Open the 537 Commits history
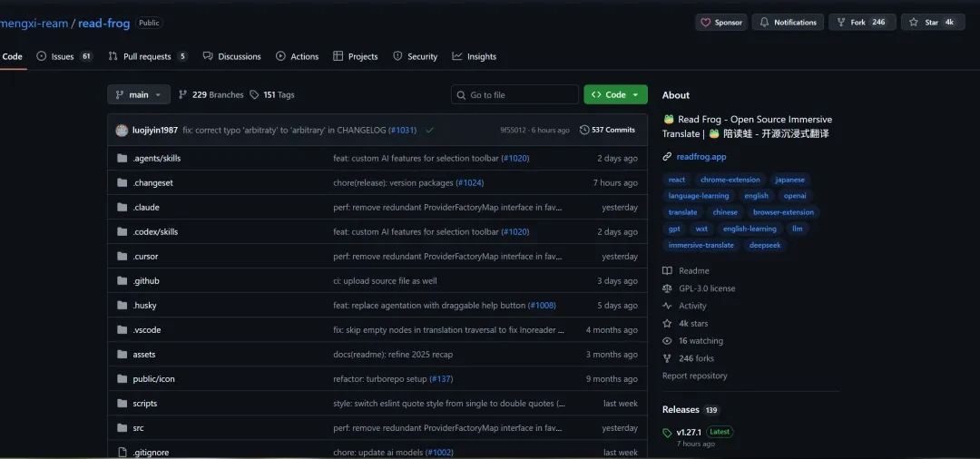The width and height of the screenshot is (980, 459). click(x=607, y=130)
